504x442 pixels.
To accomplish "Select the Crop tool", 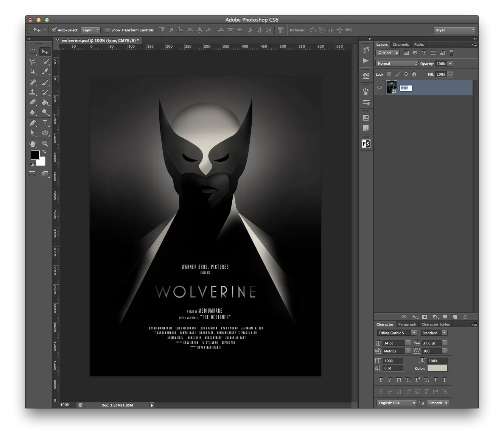I will click(x=33, y=71).
